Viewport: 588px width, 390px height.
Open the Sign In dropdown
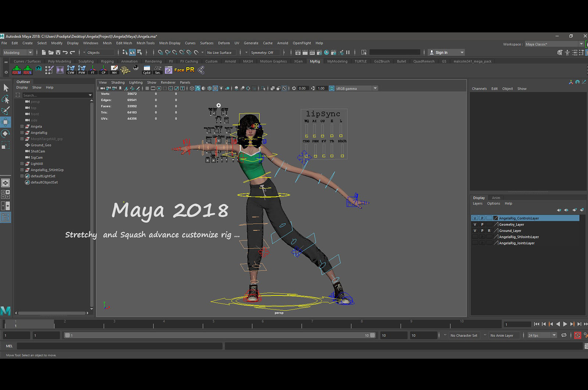tap(447, 53)
